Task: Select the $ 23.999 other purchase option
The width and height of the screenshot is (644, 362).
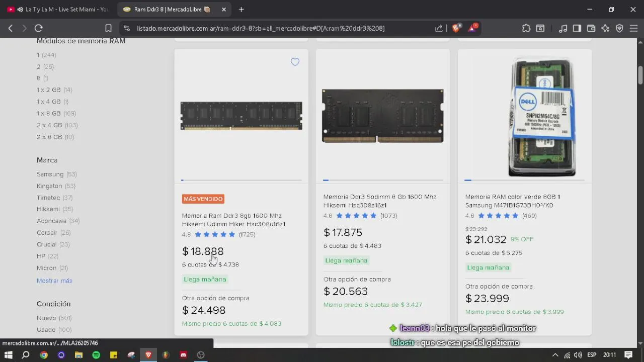Action: click(487, 299)
